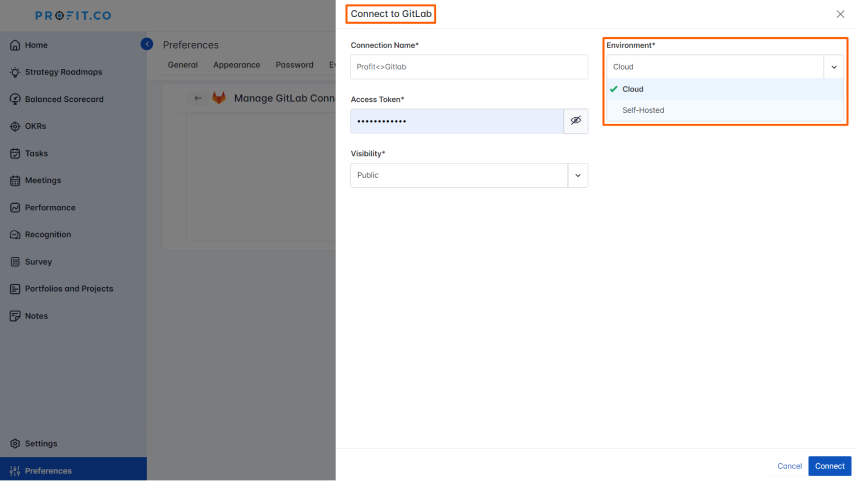Click the Profit.co logo
The image size is (856, 481).
(73, 15)
